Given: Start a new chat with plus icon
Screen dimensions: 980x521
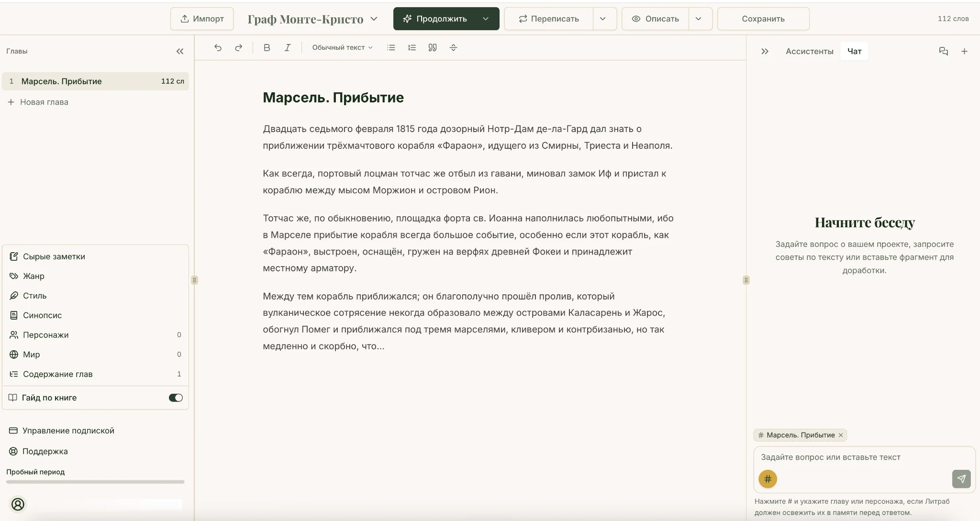Looking at the screenshot, I should pos(964,51).
